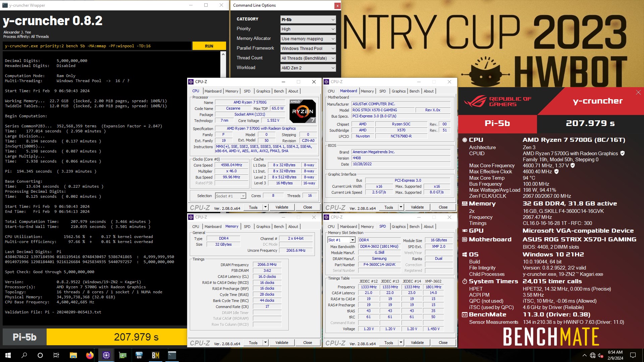
Task: Click verified shield next to CPUID name
Action: 623,153
